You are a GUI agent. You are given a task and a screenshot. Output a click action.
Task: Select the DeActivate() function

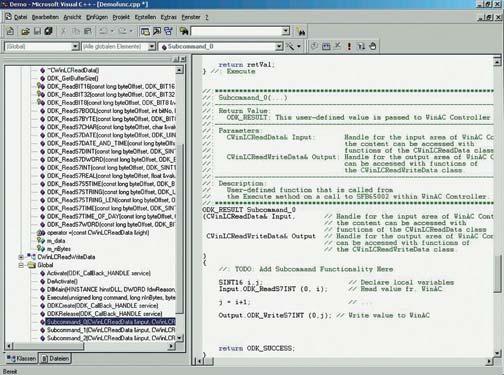[62, 281]
